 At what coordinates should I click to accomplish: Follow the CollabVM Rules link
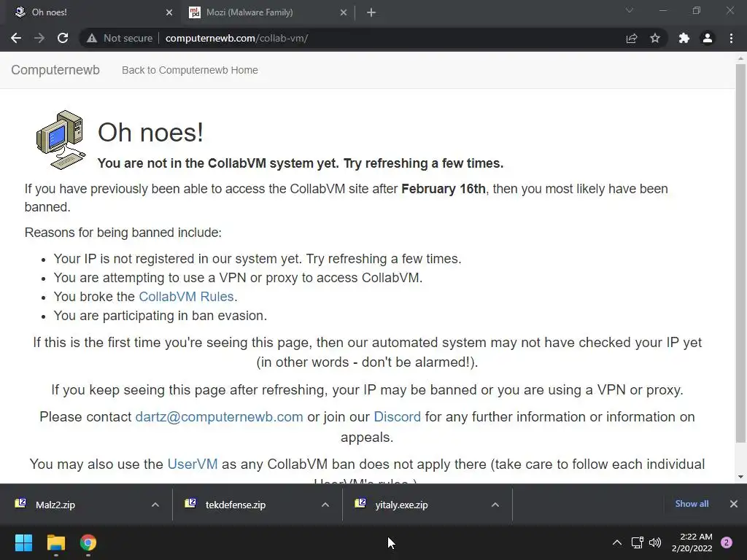pyautogui.click(x=186, y=297)
